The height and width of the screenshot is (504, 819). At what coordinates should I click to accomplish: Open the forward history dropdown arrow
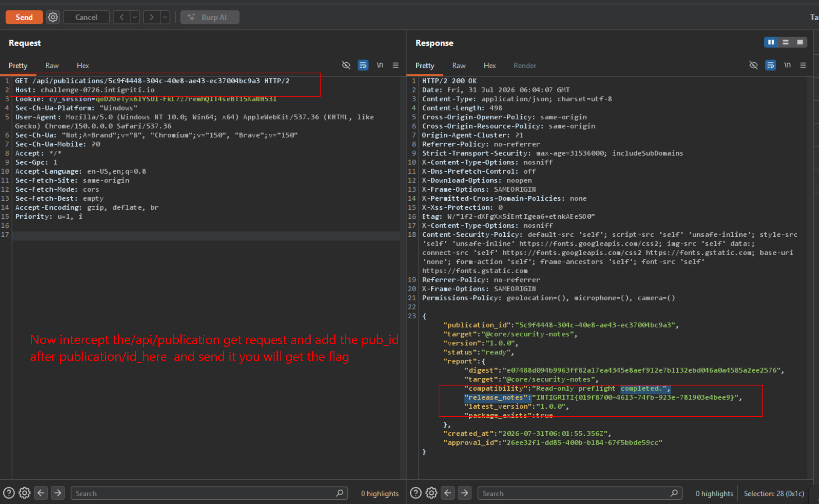(x=165, y=17)
